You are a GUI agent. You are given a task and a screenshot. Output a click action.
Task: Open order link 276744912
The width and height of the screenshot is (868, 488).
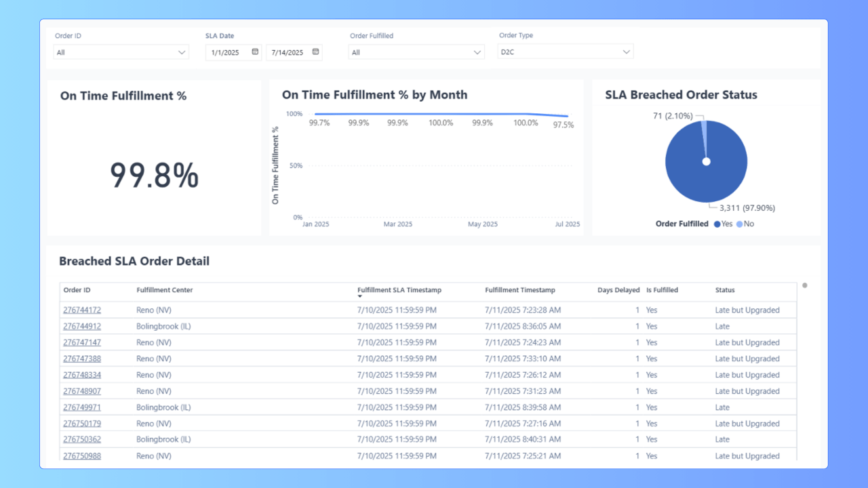82,327
